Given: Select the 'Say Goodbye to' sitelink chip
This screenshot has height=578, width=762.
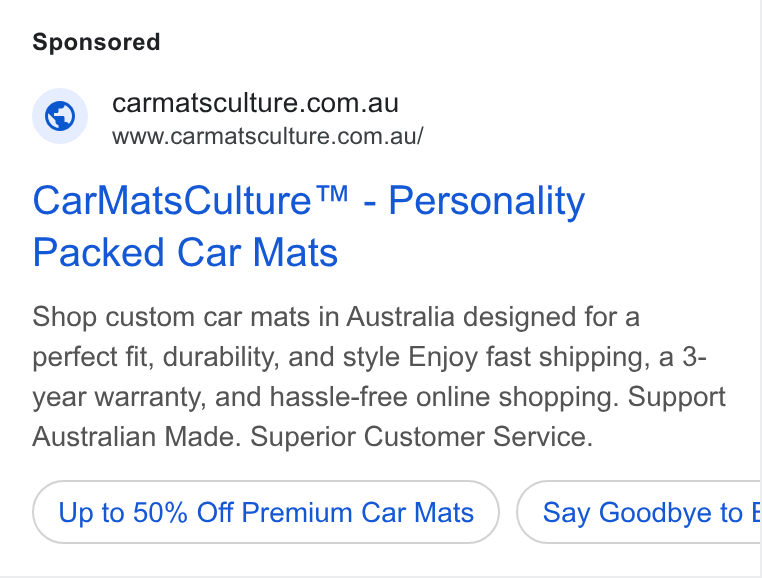Looking at the screenshot, I should [639, 512].
